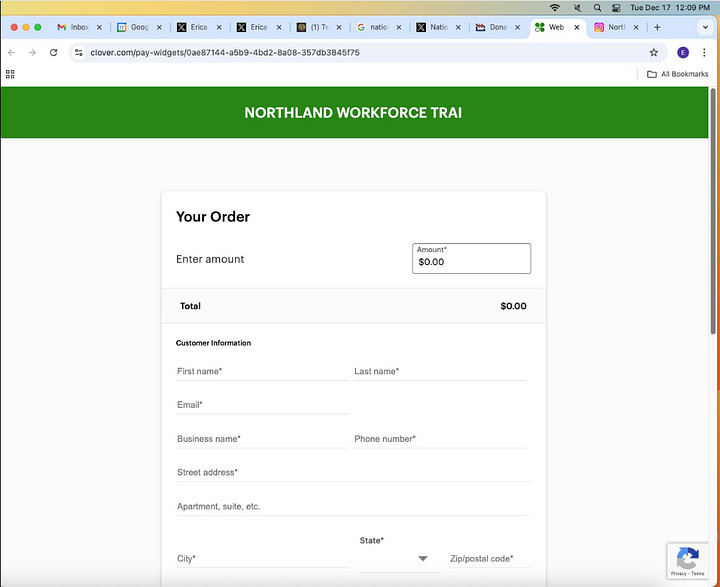The image size is (720, 587).
Task: Open site information icon in address bar
Action: [79, 53]
